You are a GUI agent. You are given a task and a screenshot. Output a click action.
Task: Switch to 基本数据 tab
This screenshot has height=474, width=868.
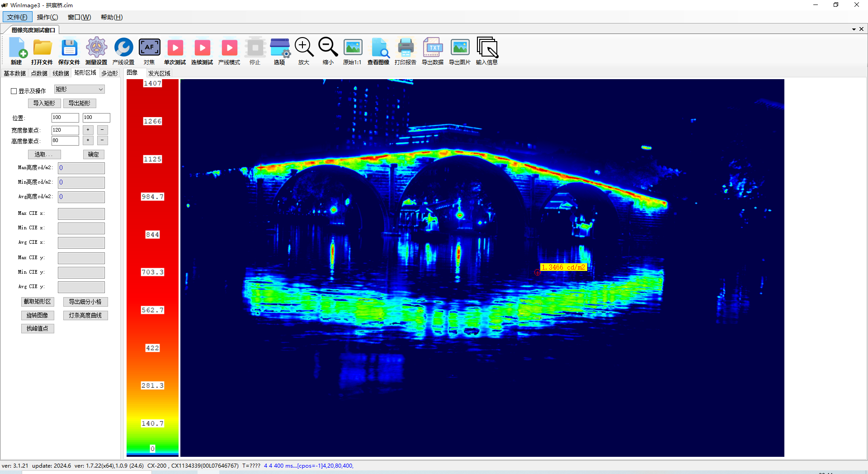(x=14, y=73)
